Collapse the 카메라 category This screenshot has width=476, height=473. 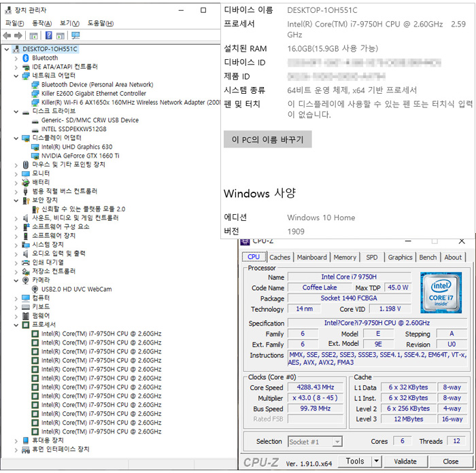click(x=16, y=281)
